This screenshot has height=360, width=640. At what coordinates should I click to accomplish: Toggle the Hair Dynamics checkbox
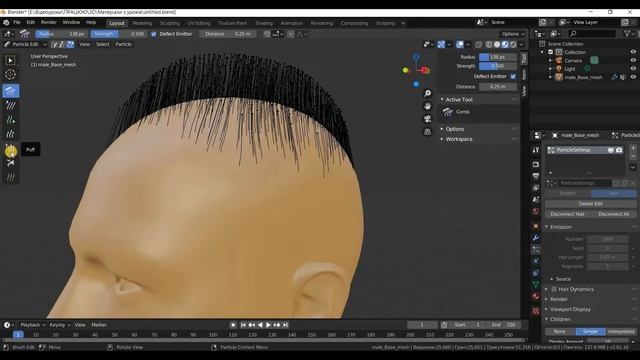tap(554, 289)
